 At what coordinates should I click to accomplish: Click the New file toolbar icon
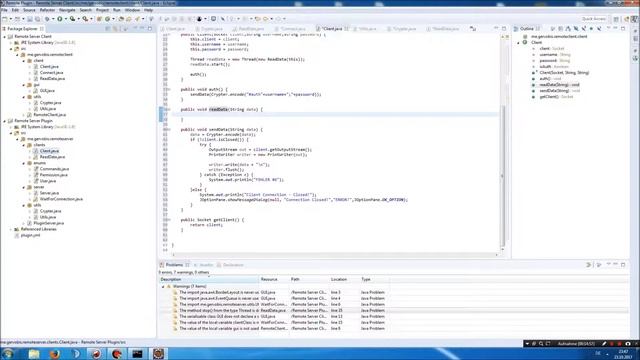tap(5, 19)
